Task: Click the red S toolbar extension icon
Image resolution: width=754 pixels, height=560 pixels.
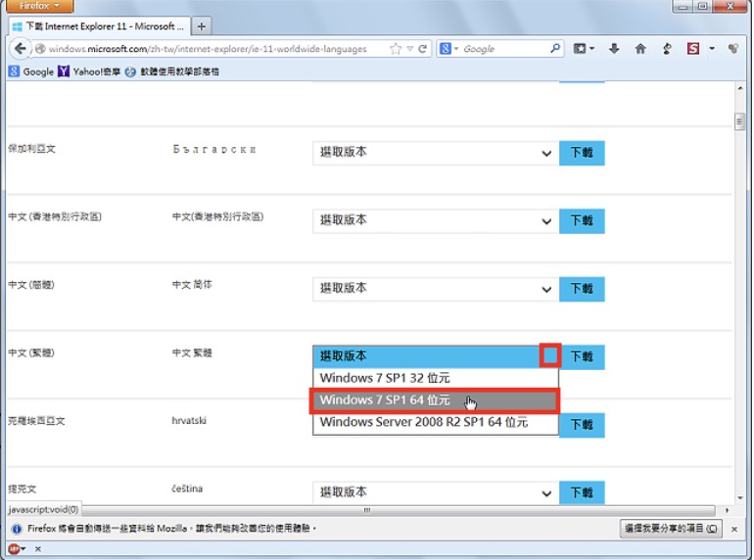Action: (693, 49)
